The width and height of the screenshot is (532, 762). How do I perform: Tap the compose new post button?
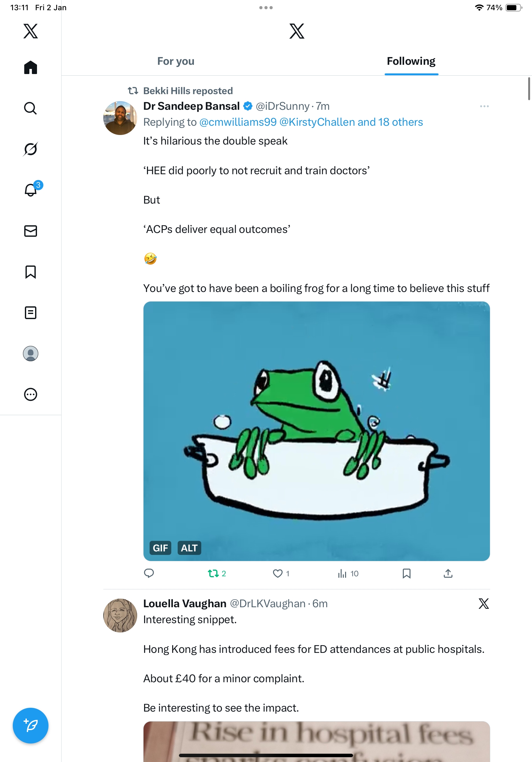(x=31, y=725)
